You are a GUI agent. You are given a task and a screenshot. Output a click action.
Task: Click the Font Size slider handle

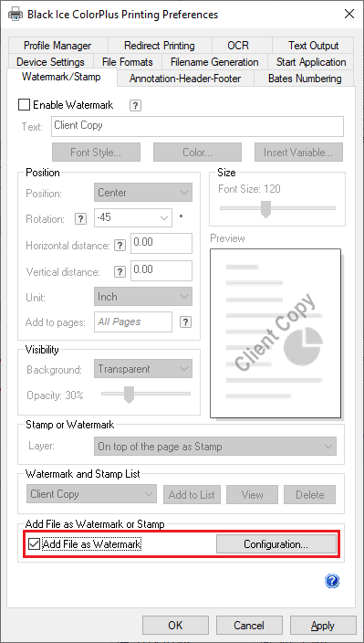tap(266, 209)
